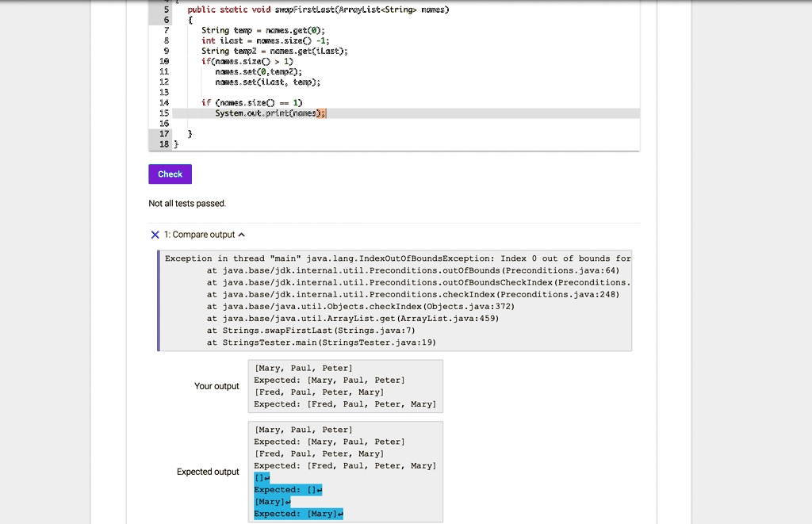
Task: Click the page scrollbar on the right edge
Action: tap(809, 262)
